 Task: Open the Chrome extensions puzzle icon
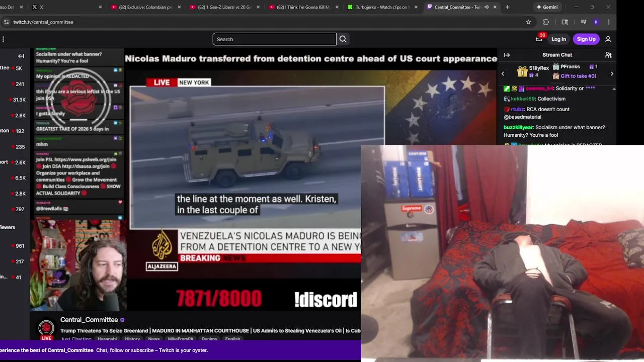pos(546,22)
